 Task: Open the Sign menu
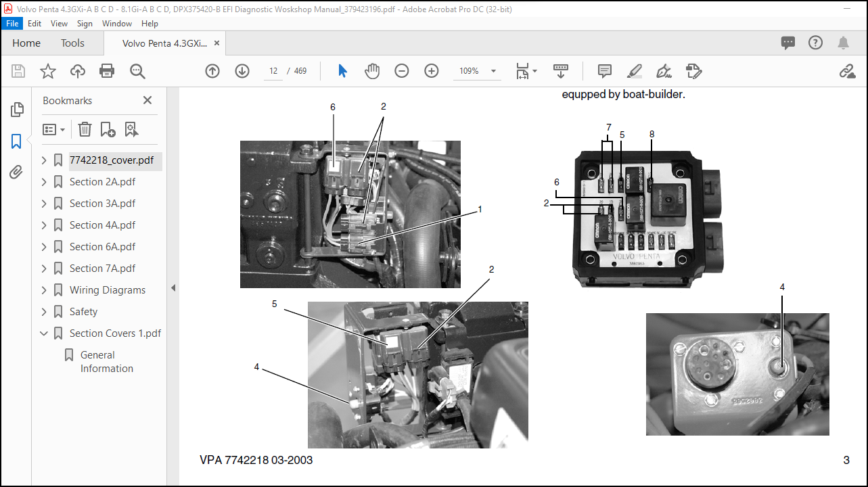click(x=85, y=23)
